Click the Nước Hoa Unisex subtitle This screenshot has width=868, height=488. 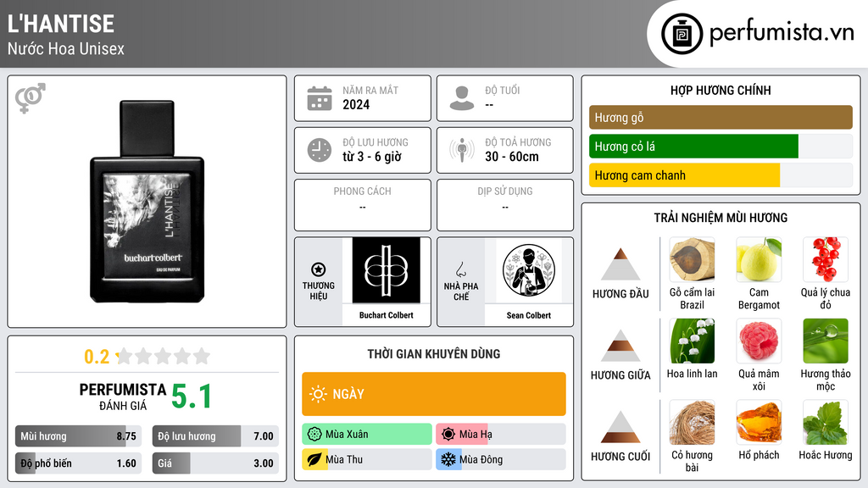click(x=66, y=48)
